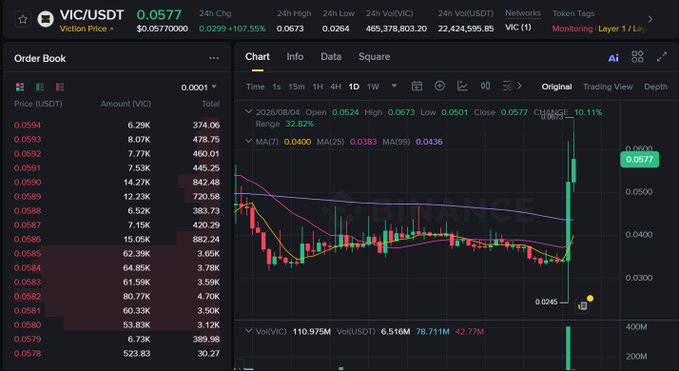This screenshot has width=679, height=371.
Task: Click the 0.0594 ask price row
Action: [116, 125]
